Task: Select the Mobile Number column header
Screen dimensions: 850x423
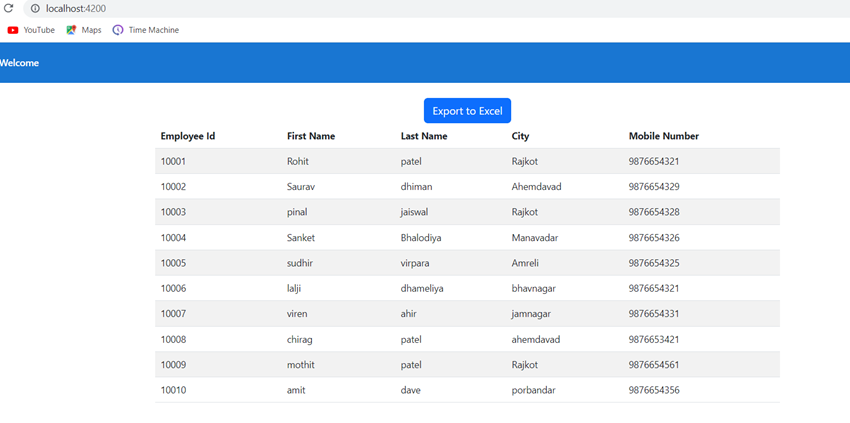Action: (x=664, y=136)
